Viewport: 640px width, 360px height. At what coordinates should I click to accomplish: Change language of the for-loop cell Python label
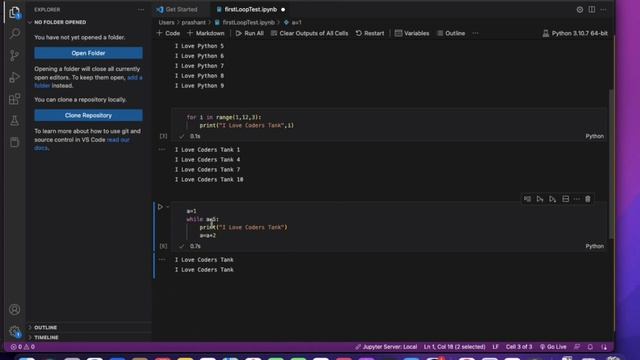tap(594, 136)
